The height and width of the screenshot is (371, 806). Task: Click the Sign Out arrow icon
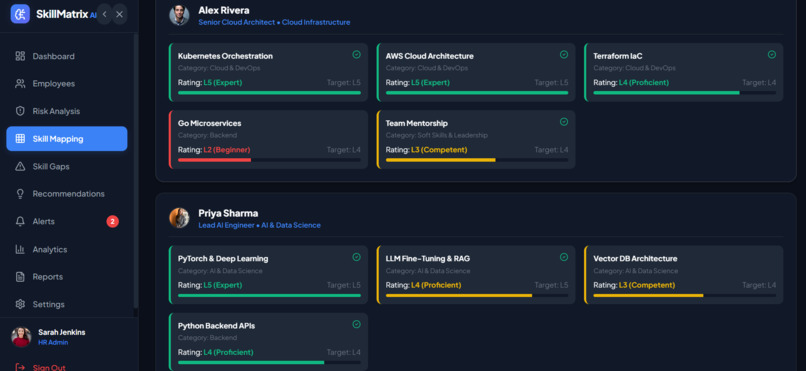click(20, 367)
